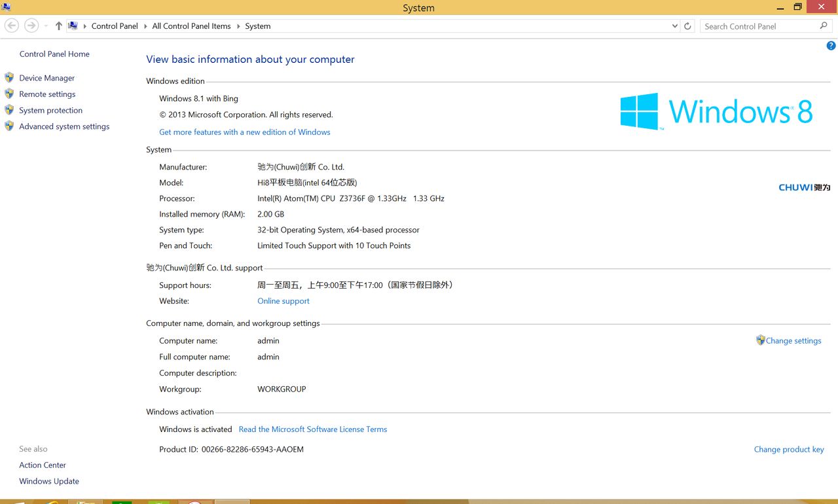Open the recent locations dropdown arrow
The width and height of the screenshot is (838, 504).
point(46,26)
